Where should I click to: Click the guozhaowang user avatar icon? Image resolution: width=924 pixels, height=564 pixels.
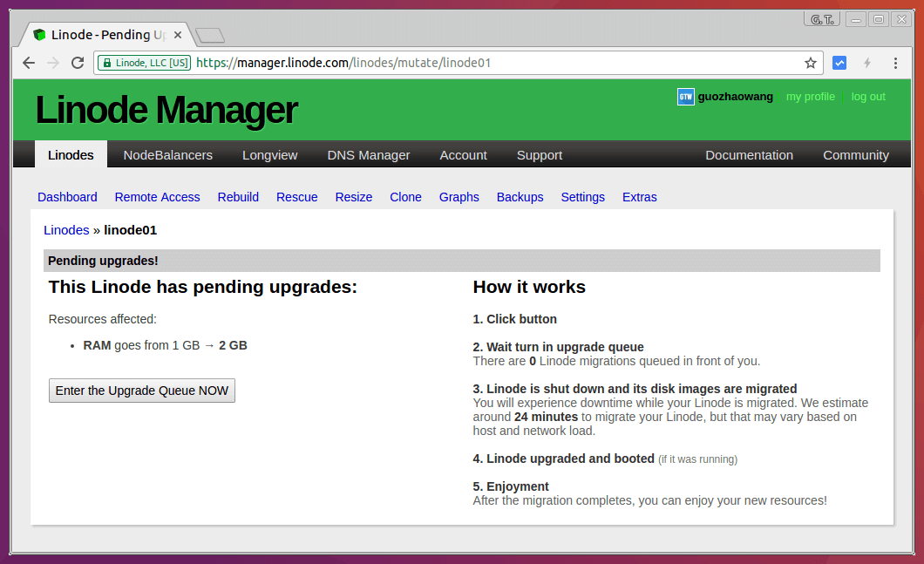(x=685, y=97)
